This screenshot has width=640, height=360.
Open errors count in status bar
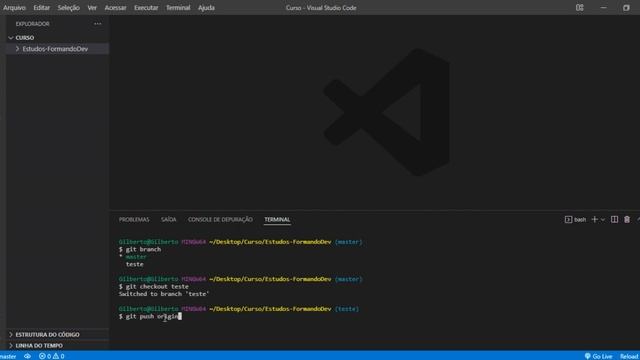(45, 356)
